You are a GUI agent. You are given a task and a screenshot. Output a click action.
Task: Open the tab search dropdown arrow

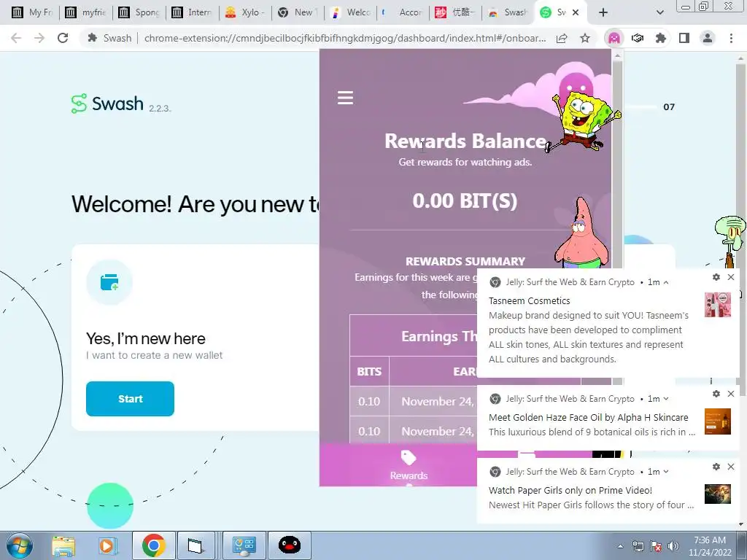coord(659,12)
